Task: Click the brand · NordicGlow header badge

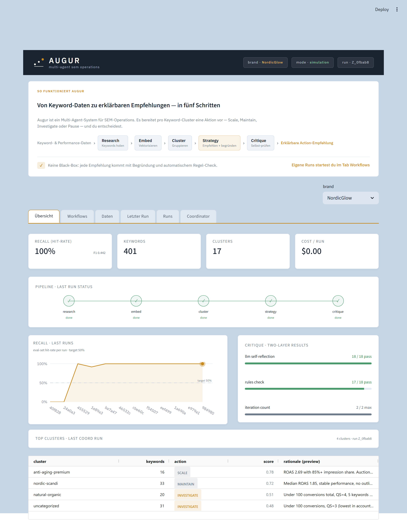Action: (x=265, y=62)
